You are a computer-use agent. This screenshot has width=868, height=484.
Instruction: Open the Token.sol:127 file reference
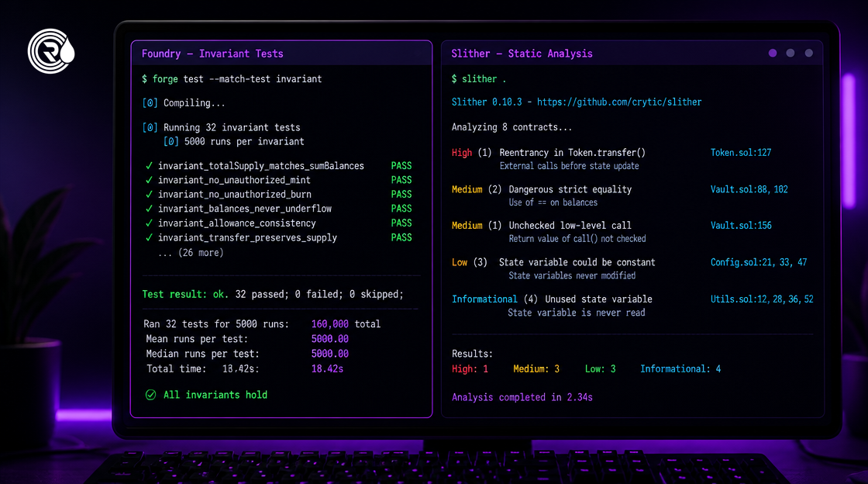coord(741,152)
